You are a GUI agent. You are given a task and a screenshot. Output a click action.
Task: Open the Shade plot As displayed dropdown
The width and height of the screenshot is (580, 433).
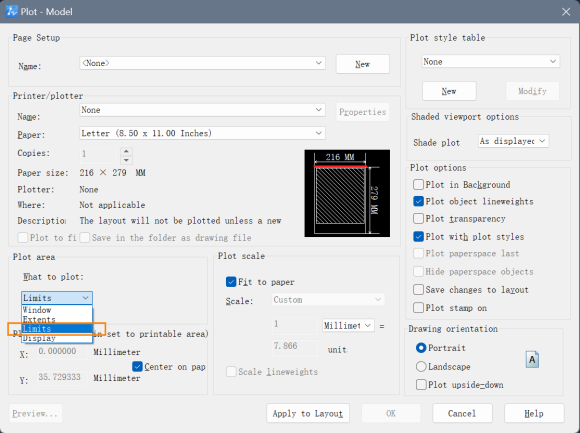[513, 141]
